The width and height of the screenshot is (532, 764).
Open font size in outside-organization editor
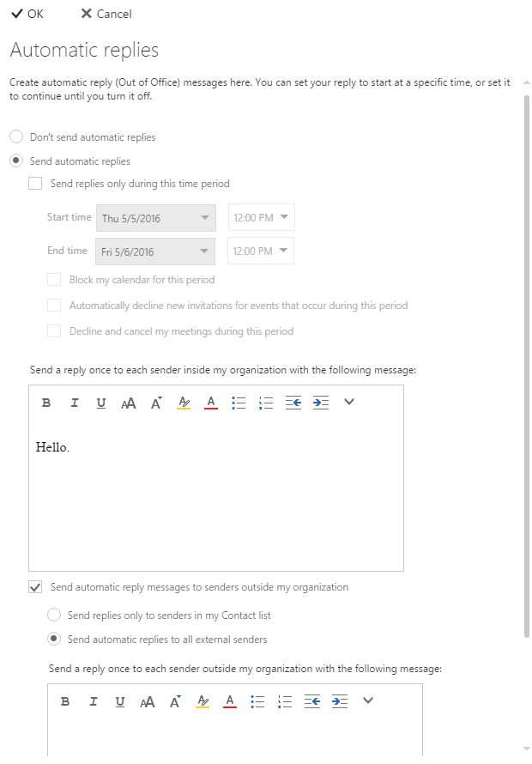click(x=175, y=701)
